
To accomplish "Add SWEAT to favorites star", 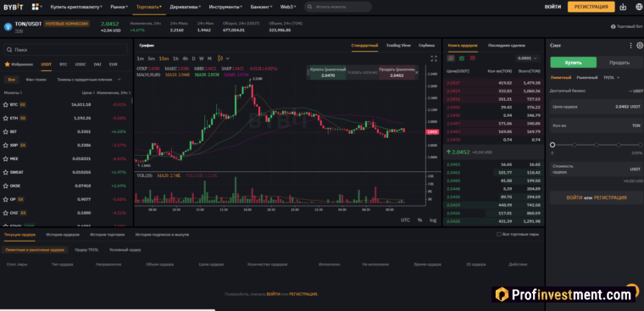I will [x=6, y=172].
